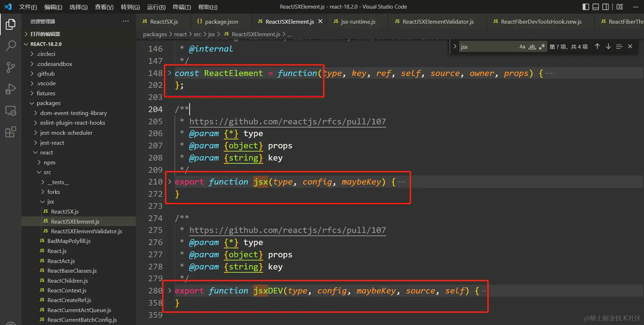This screenshot has width=644, height=325.
Task: Expand the replace row in find widget
Action: pos(455,47)
